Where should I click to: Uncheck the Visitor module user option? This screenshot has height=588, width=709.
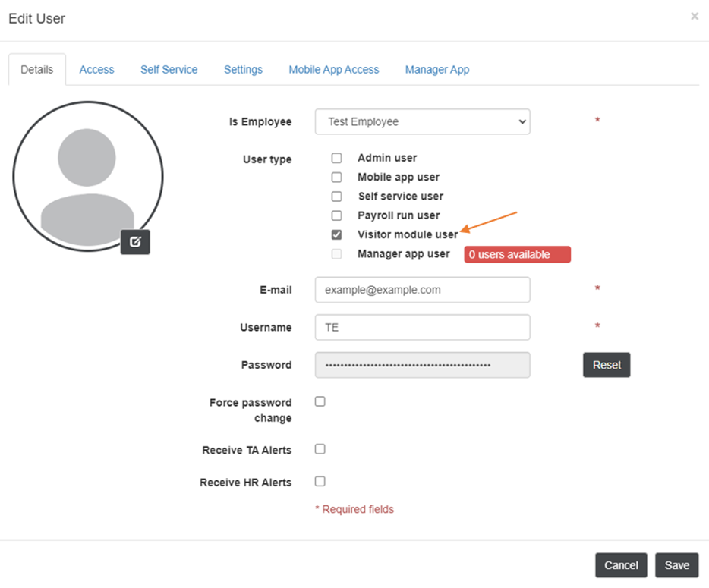[x=336, y=234]
